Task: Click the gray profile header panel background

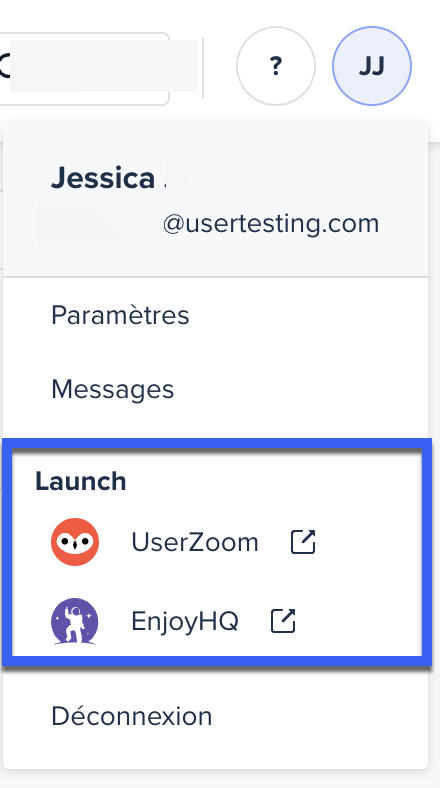Action: [215, 199]
